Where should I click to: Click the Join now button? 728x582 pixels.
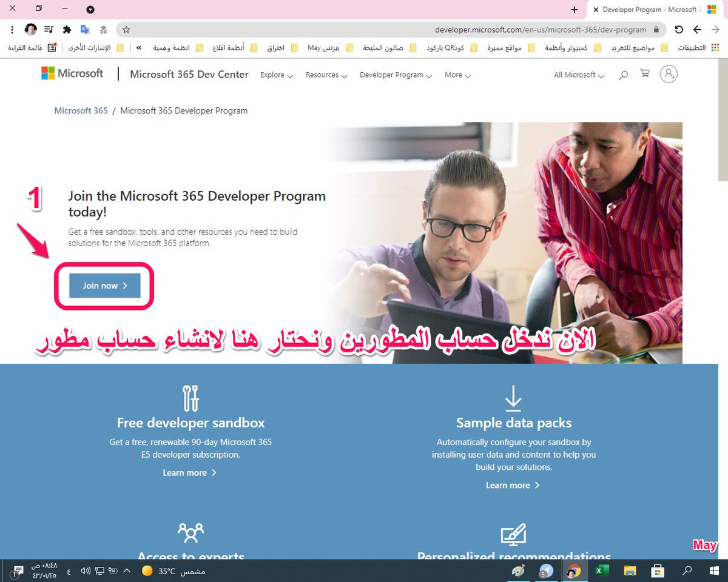click(105, 286)
